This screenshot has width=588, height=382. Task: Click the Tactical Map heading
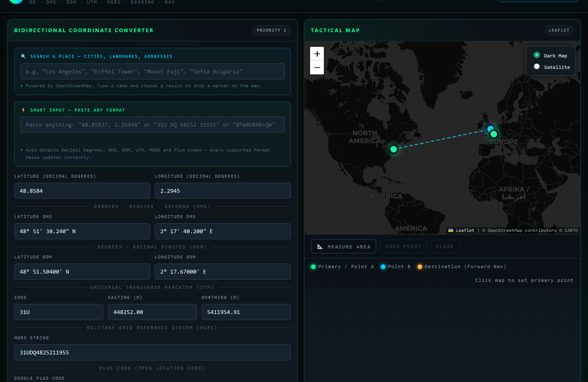pos(335,30)
